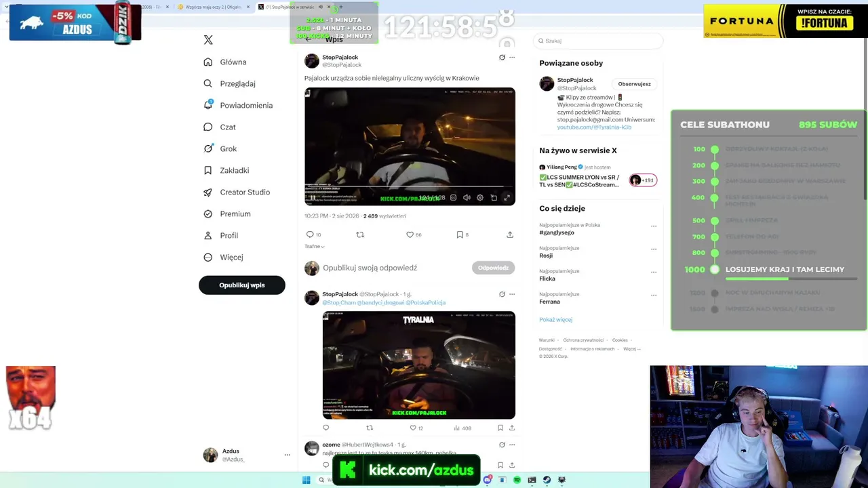
Task: Open Czat in the sidebar
Action: tap(220, 127)
